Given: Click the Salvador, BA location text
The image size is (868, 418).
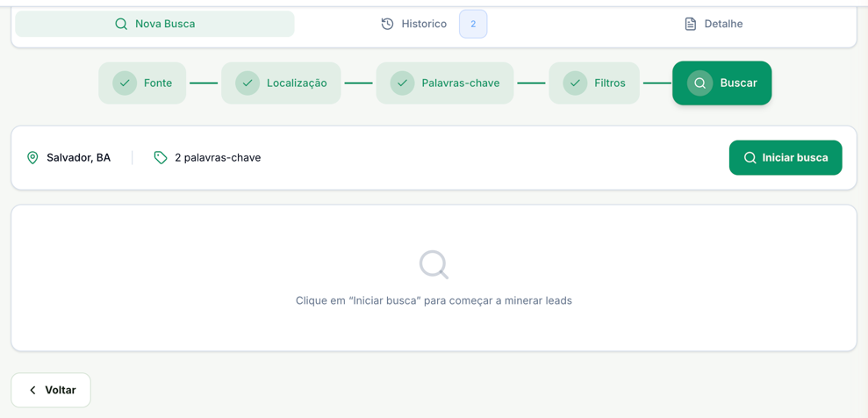Looking at the screenshot, I should tap(79, 158).
